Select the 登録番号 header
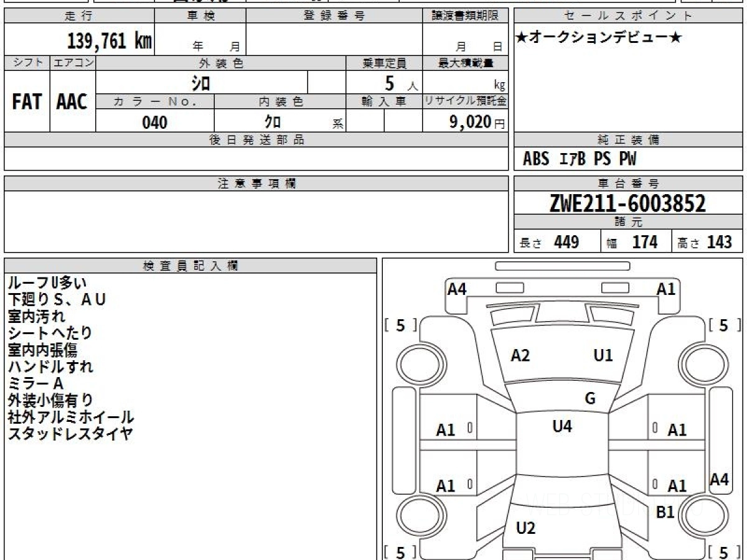 tap(334, 16)
